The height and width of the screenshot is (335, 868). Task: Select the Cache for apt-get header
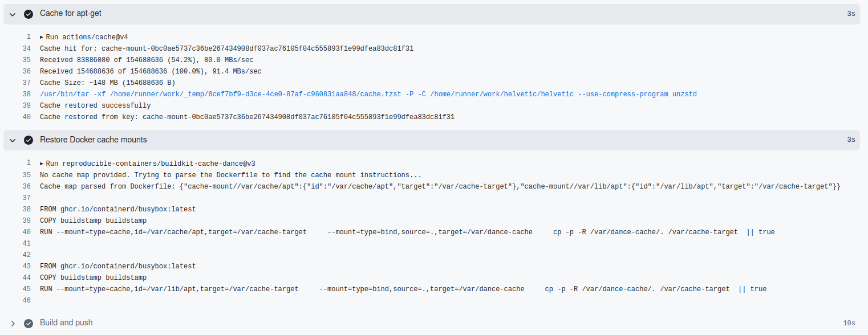[69, 14]
